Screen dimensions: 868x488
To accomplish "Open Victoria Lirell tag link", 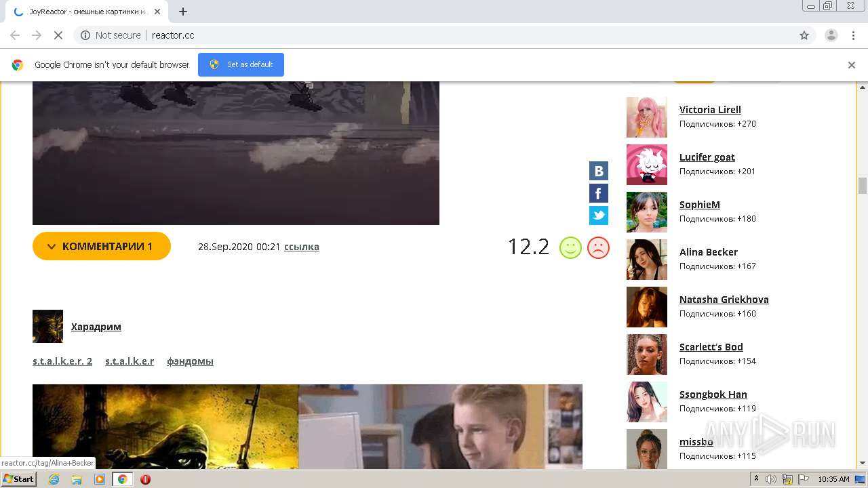I will click(710, 110).
